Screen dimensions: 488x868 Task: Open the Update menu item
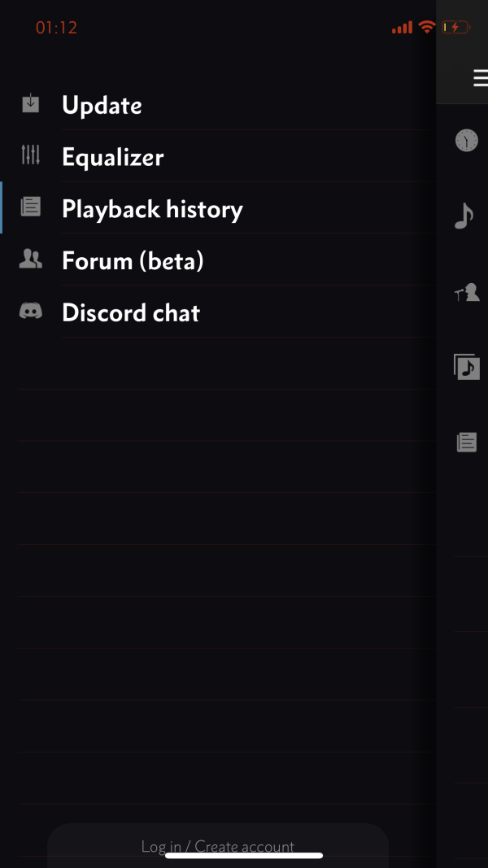102,105
